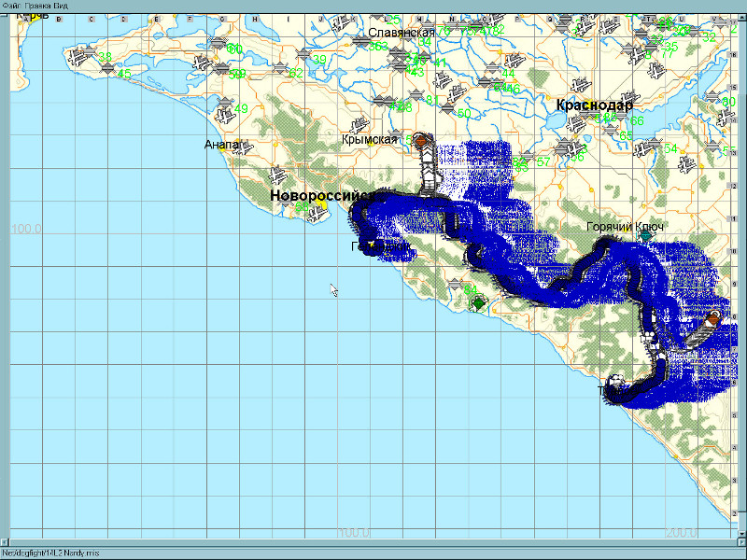Screen dimensions: 747x560
Task: Select the orange diamond waypoint near Крымская
Action: coord(421,141)
